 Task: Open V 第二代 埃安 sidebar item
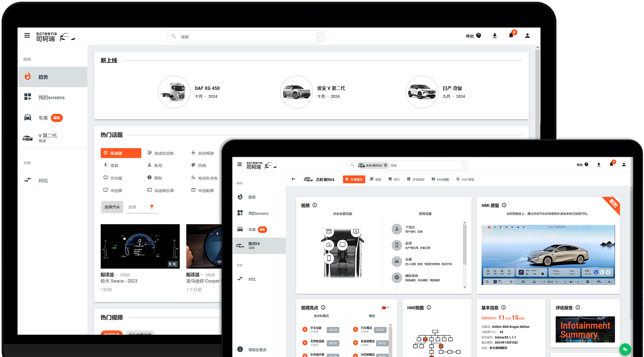click(x=52, y=138)
